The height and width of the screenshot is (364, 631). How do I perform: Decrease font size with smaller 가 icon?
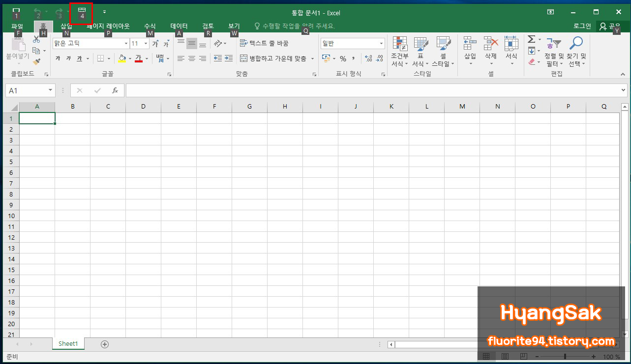coord(166,44)
